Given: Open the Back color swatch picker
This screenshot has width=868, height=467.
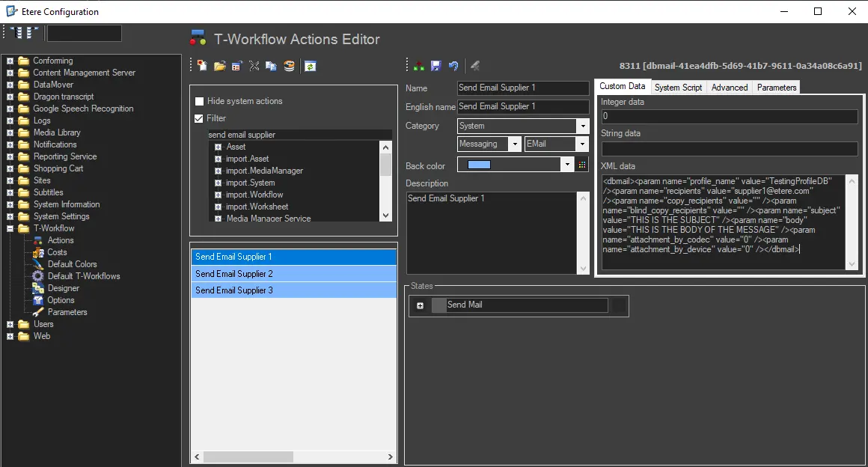Looking at the screenshot, I should [x=583, y=165].
